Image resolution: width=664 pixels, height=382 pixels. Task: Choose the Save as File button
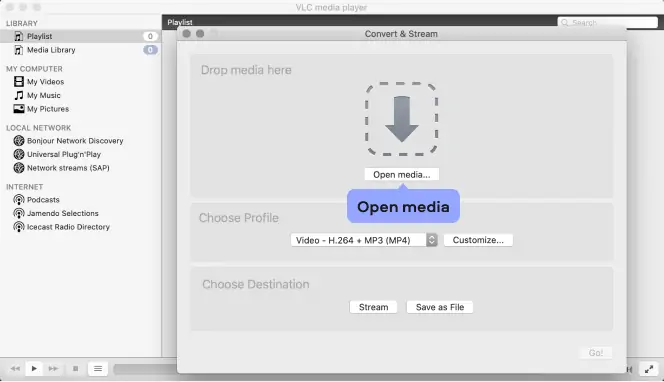pyautogui.click(x=440, y=307)
